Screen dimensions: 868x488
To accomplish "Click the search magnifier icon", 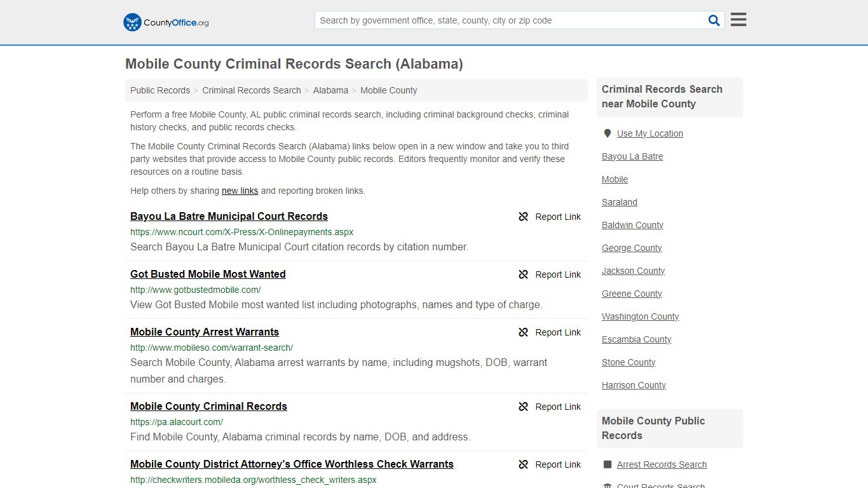I will click(714, 20).
